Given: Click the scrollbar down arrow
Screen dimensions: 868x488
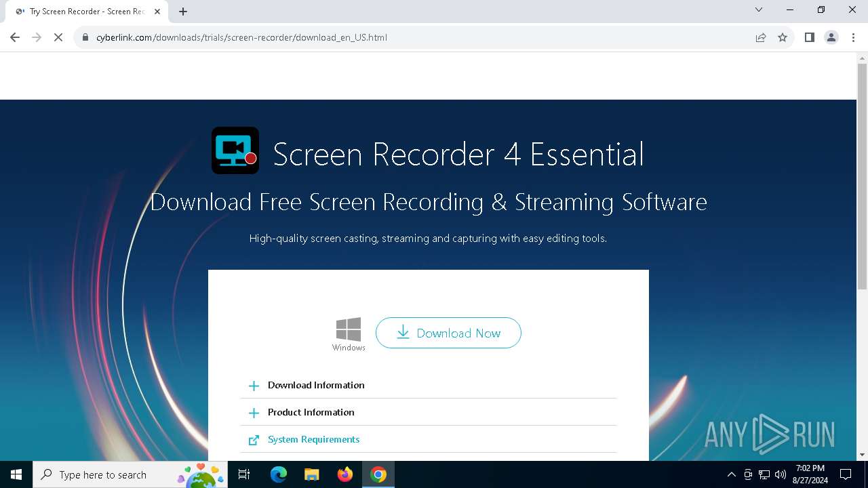Looking at the screenshot, I should click(862, 455).
